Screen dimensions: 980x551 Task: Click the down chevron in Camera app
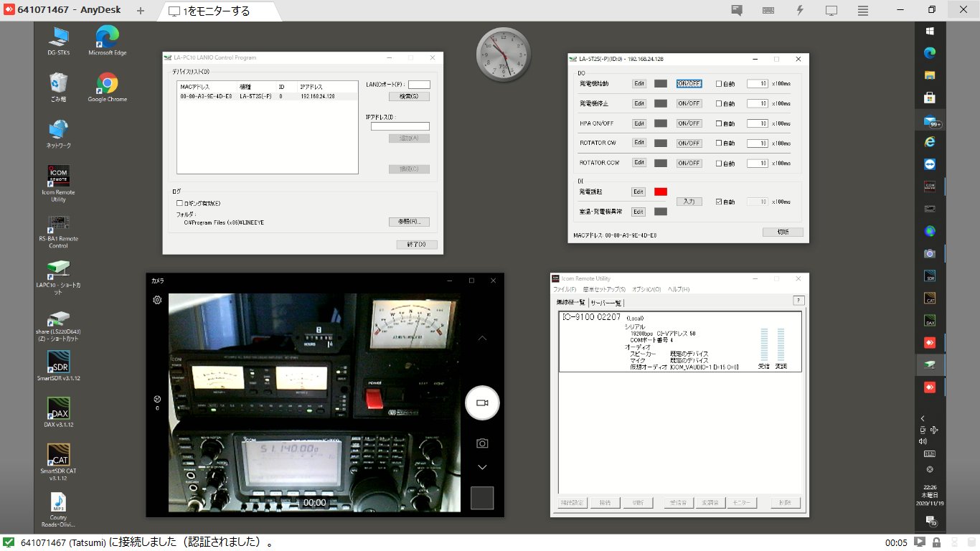(x=482, y=467)
